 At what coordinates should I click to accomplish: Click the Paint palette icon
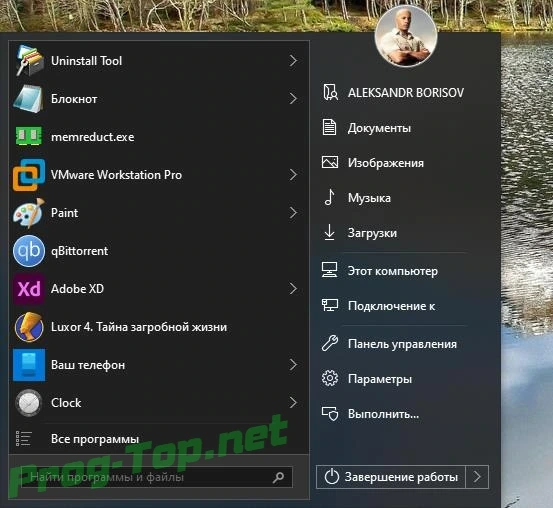coord(29,213)
